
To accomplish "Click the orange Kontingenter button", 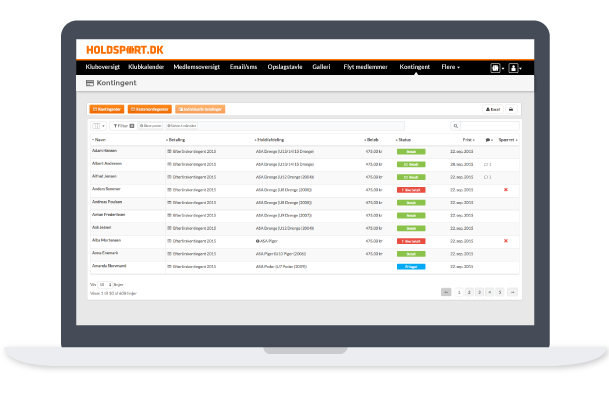I will click(108, 109).
